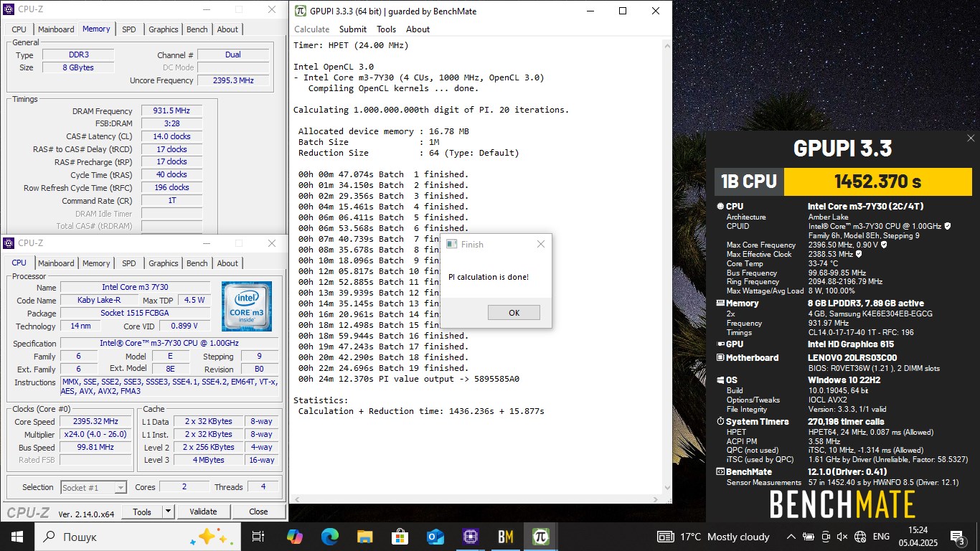Open the Calculate menu in GPUPI
Viewport: 980px width, 551px height.
312,29
